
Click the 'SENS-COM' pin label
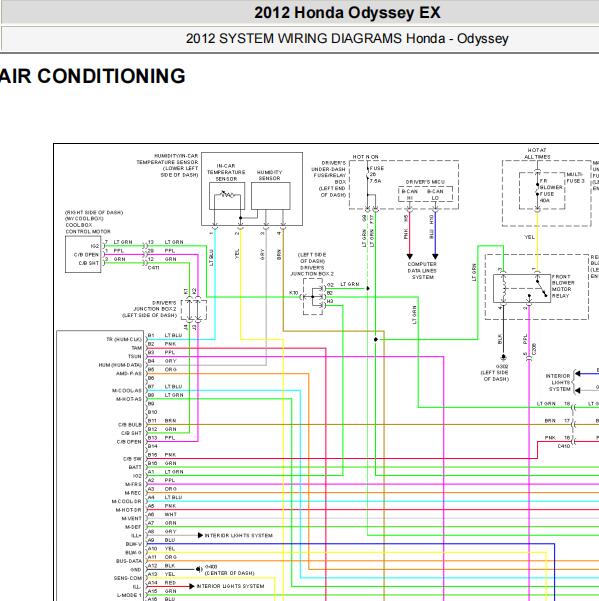(128, 578)
